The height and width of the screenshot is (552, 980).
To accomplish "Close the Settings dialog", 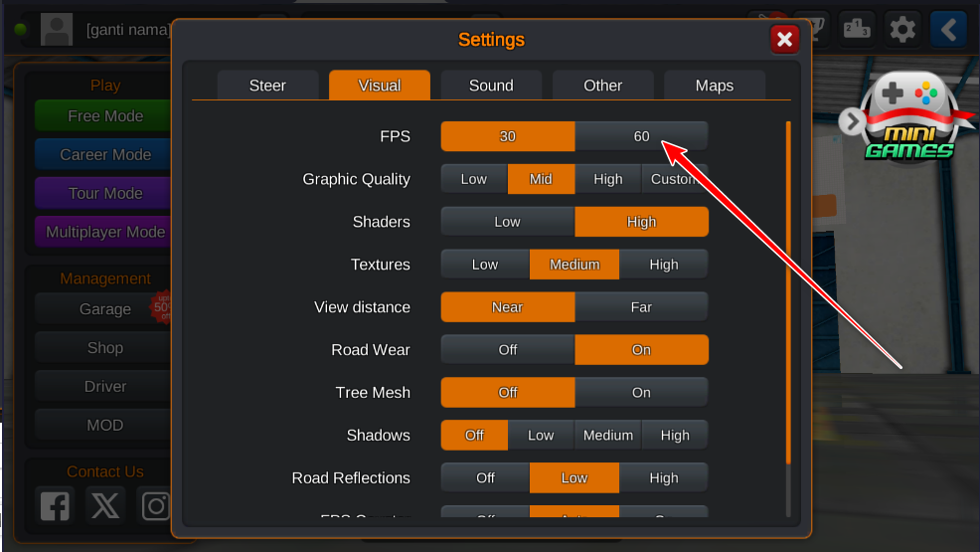I will (784, 40).
